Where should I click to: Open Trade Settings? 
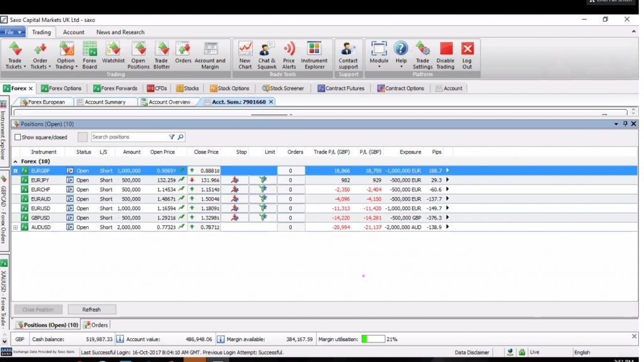[x=423, y=55]
